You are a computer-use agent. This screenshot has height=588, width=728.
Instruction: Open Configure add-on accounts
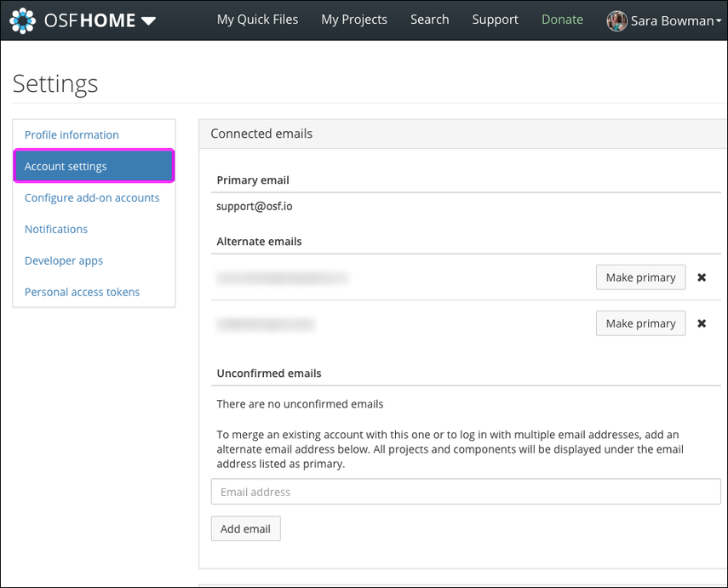click(91, 197)
